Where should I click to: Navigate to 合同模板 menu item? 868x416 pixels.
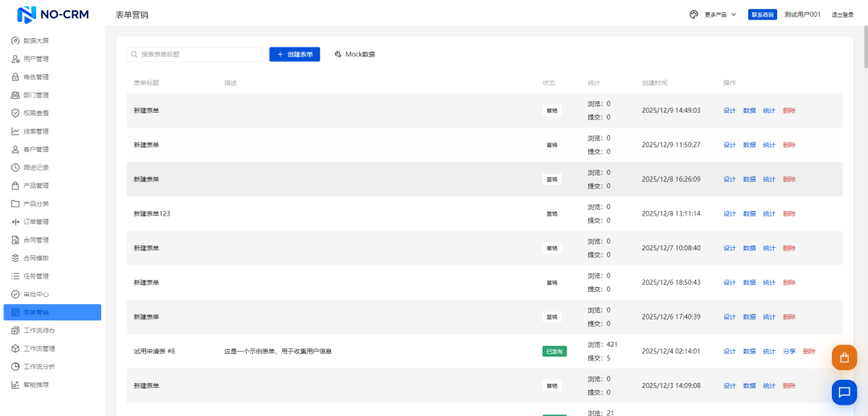tap(36, 258)
